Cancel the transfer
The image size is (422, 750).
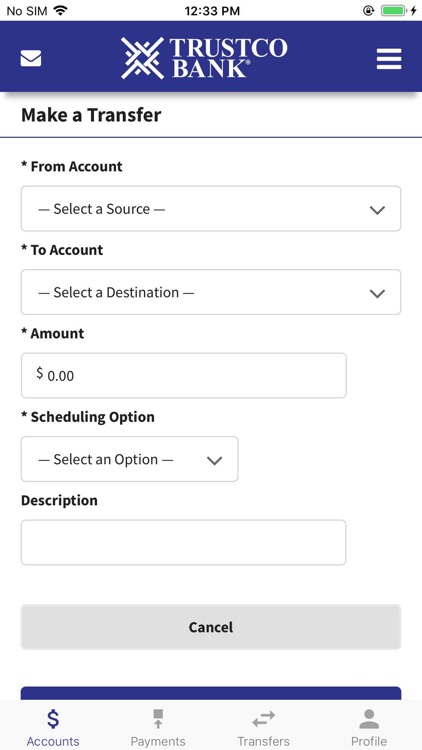point(211,627)
